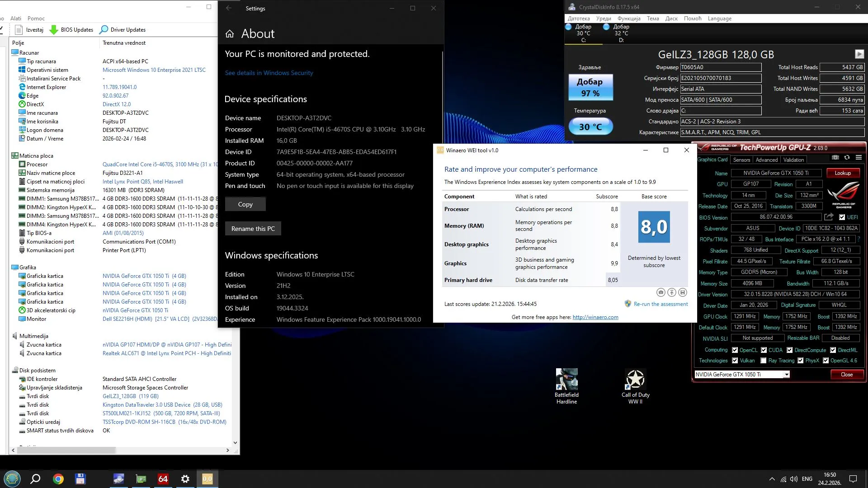Click the BIOS Updates toolbar icon
868x488 pixels.
(54, 30)
